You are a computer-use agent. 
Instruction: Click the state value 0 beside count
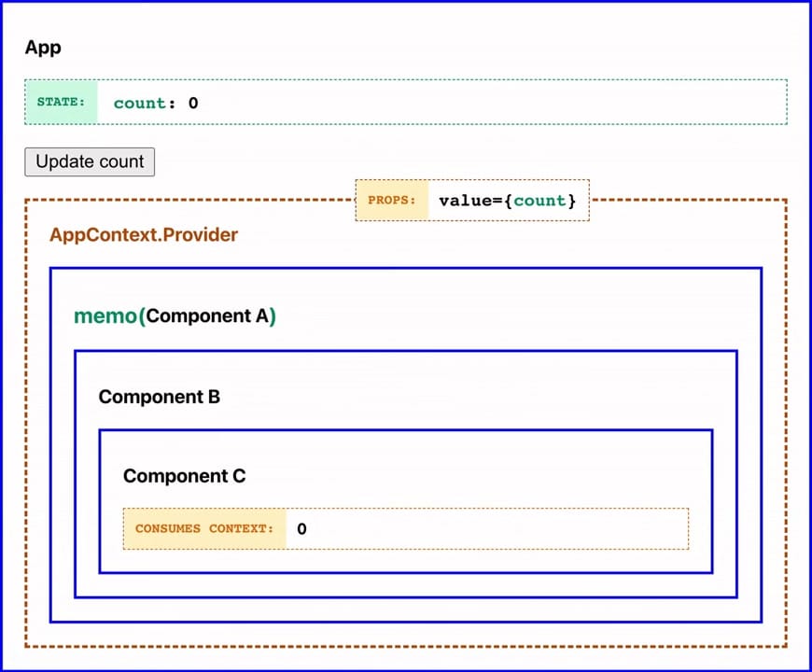[x=193, y=103]
